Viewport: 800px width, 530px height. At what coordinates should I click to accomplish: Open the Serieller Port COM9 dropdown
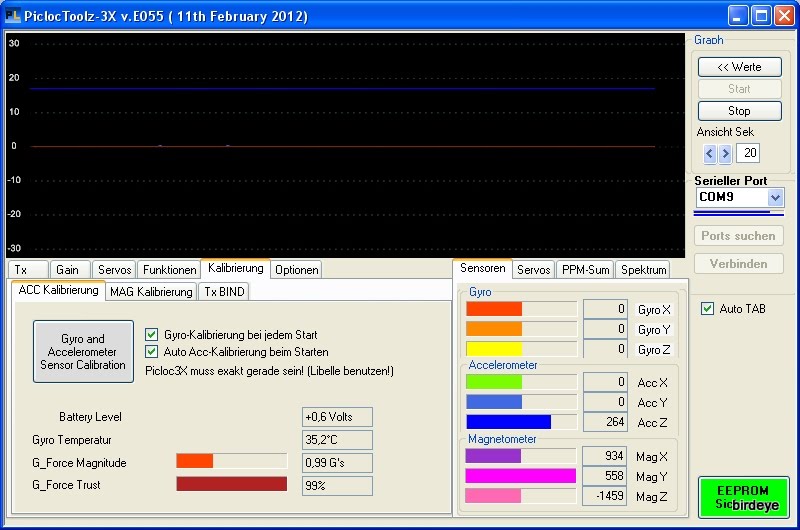(x=776, y=198)
